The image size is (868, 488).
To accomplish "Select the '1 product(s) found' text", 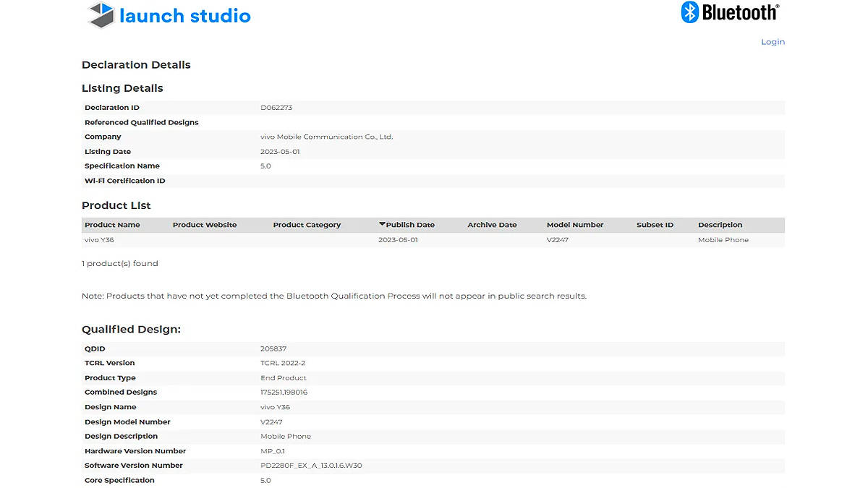I will pyautogui.click(x=120, y=264).
